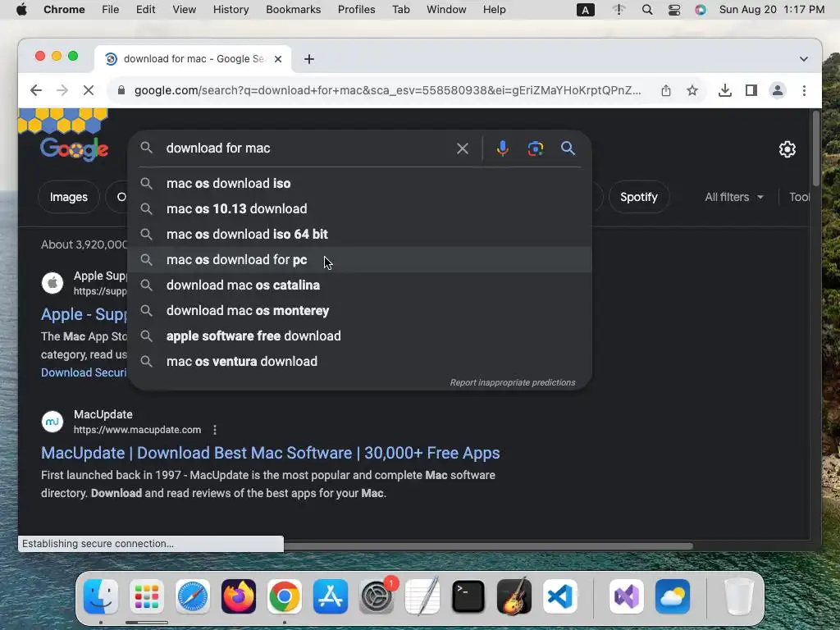The image size is (840, 630).
Task: Open the Profiles menu
Action: [x=356, y=10]
